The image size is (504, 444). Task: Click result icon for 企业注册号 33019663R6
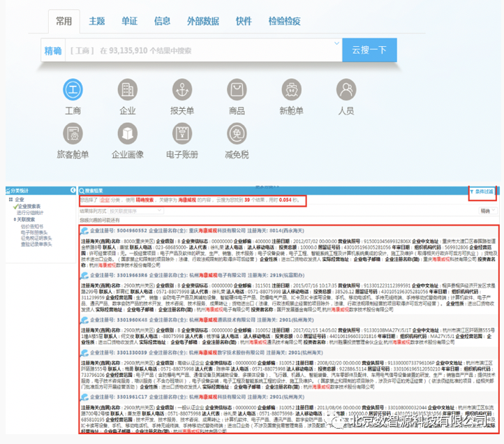click(84, 276)
